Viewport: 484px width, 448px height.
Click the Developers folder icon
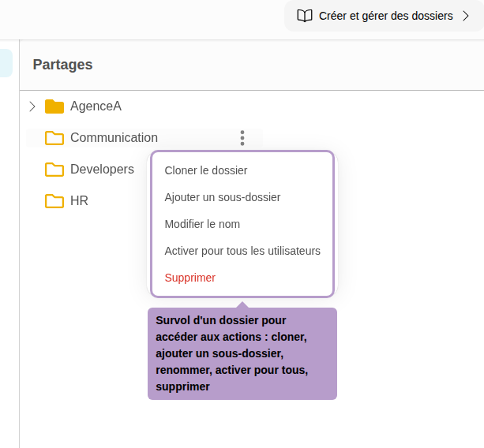[x=54, y=170]
